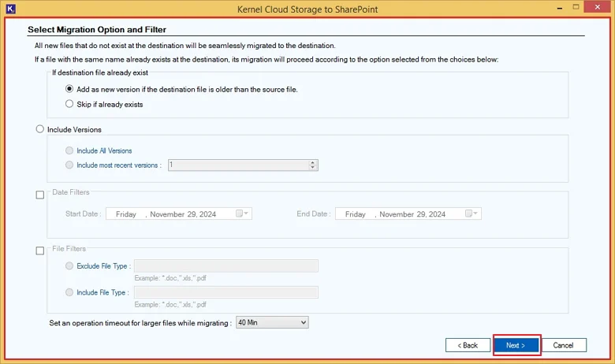Select 'Skip if already exists' option
The height and width of the screenshot is (364, 615).
click(69, 104)
